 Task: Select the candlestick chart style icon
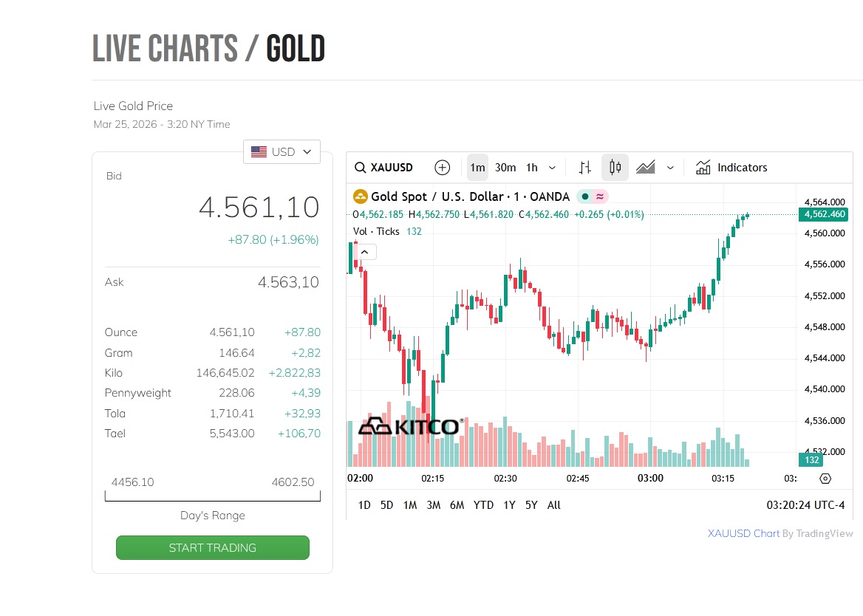click(615, 168)
